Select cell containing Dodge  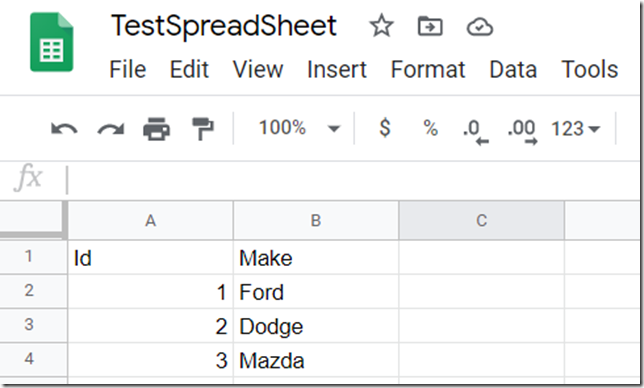pyautogui.click(x=316, y=326)
